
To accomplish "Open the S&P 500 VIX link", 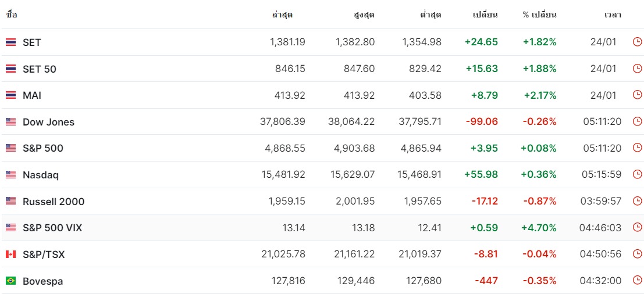I will point(52,228).
